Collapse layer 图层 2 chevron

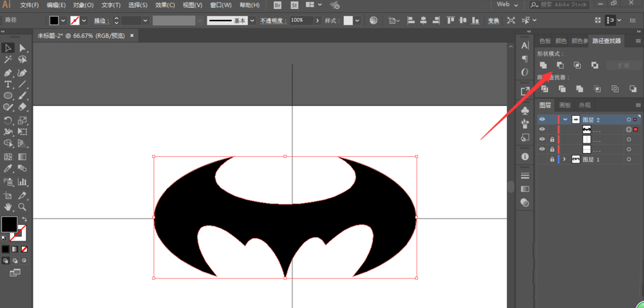coord(565,120)
